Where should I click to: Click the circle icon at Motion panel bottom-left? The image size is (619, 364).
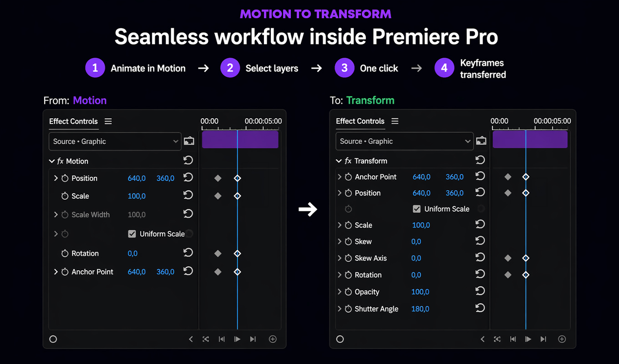coord(53,339)
